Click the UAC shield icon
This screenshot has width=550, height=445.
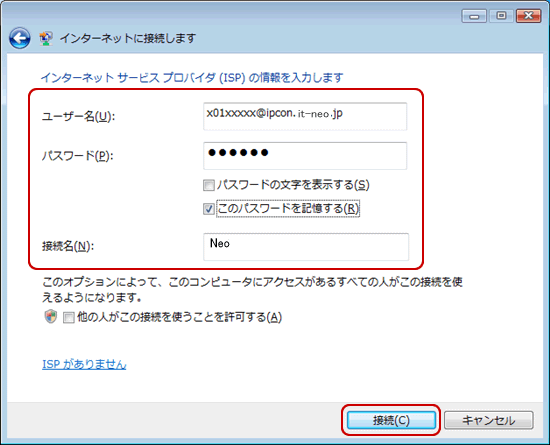[51, 317]
